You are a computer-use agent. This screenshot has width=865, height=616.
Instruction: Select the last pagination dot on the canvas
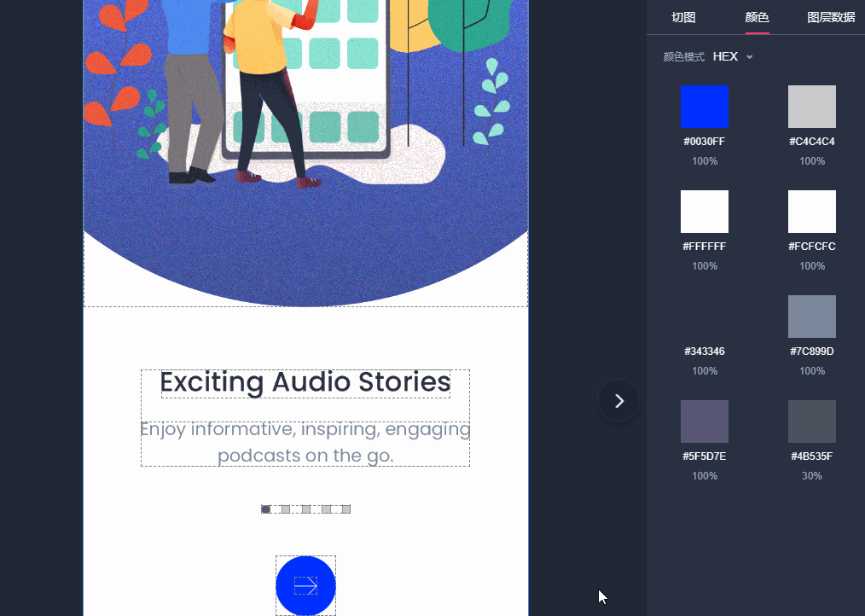(345, 509)
